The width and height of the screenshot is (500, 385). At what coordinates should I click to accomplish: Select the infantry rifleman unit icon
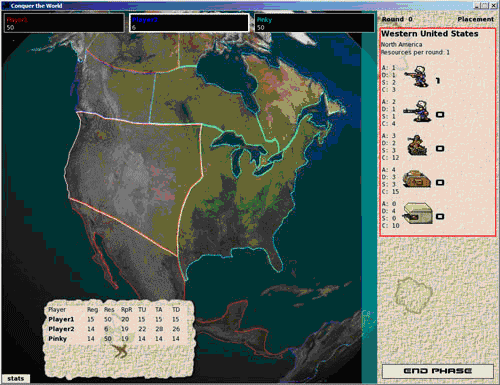click(417, 77)
